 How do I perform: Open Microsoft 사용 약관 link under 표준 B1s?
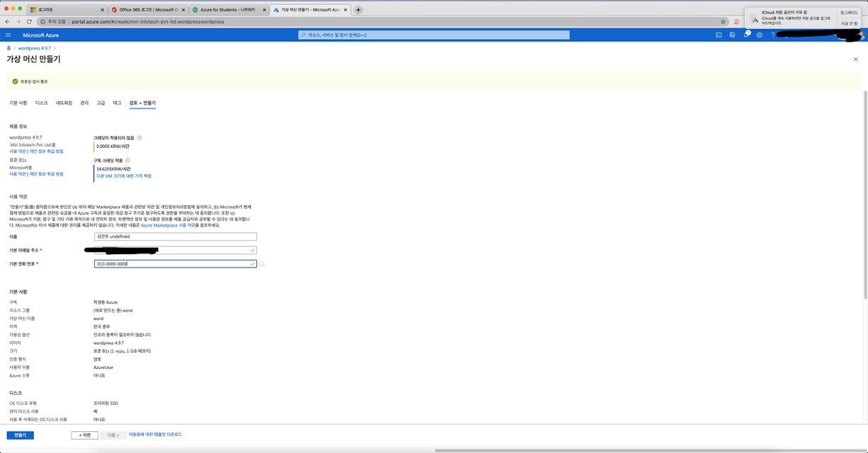pyautogui.click(x=18, y=174)
